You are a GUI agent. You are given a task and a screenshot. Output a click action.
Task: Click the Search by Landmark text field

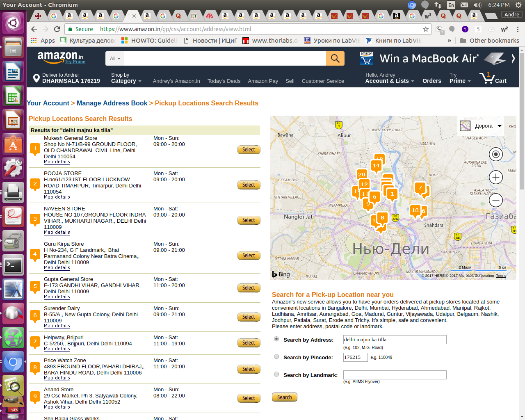click(x=395, y=375)
